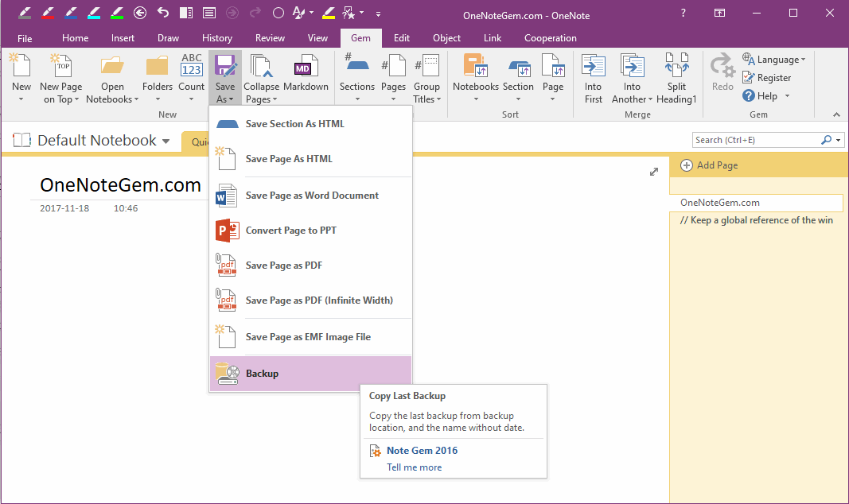Select the cyan pen in the quick access toolbar
Screen dimensions: 849x504
tap(94, 13)
